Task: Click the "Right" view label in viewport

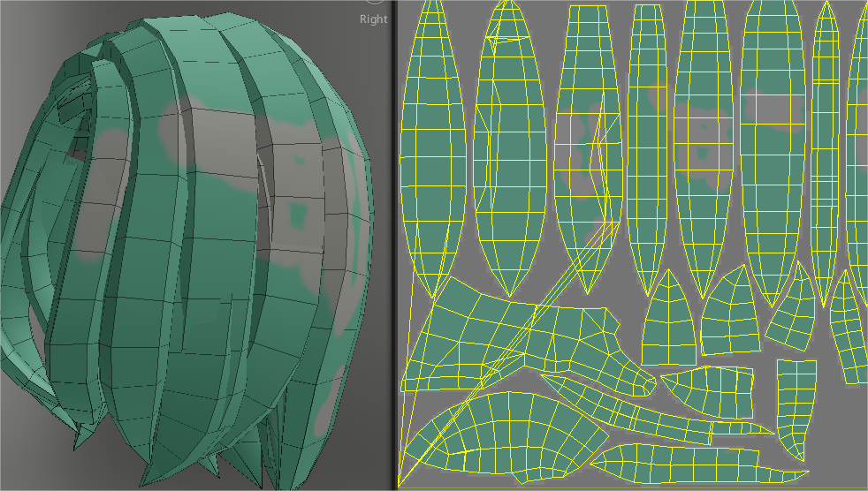Action: pyautogui.click(x=374, y=18)
